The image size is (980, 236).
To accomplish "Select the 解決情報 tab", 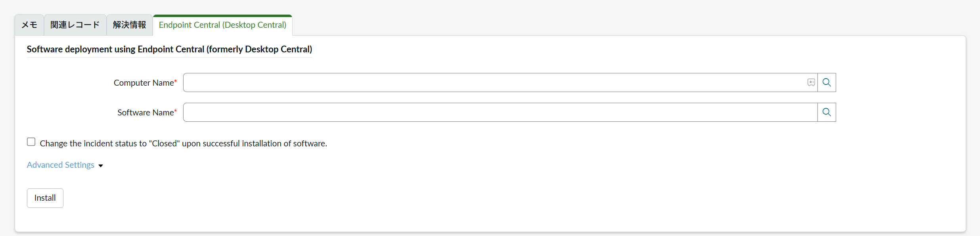I will coord(130,25).
